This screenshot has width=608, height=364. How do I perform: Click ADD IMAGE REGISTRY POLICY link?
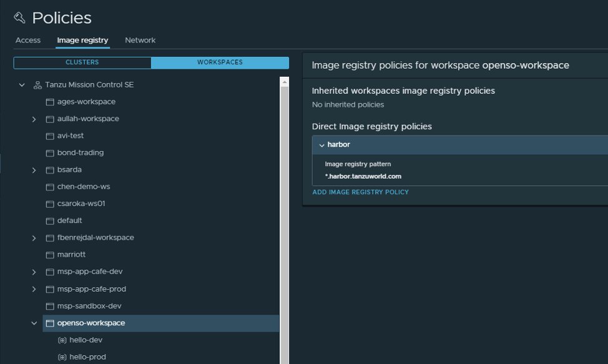(361, 192)
